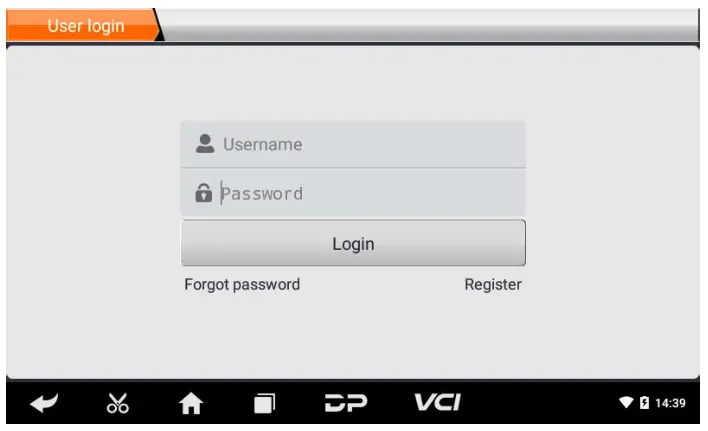Screen dimensions: 708x431
Task: Open the Forgot password link
Action: pos(242,285)
